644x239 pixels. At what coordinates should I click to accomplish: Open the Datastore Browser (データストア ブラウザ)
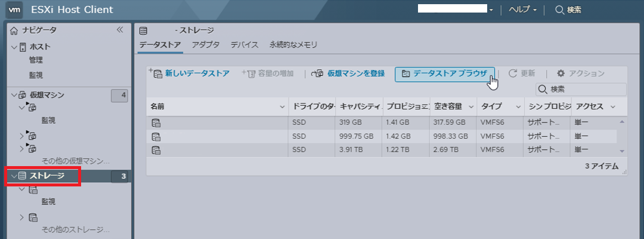pyautogui.click(x=445, y=73)
